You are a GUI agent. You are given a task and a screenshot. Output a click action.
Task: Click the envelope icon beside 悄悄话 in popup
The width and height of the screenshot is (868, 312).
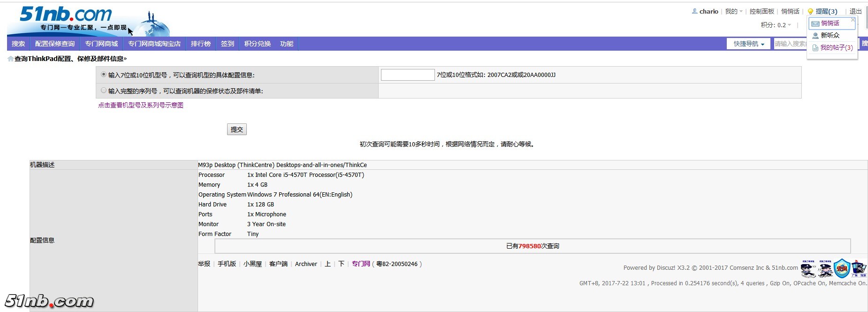click(x=815, y=23)
